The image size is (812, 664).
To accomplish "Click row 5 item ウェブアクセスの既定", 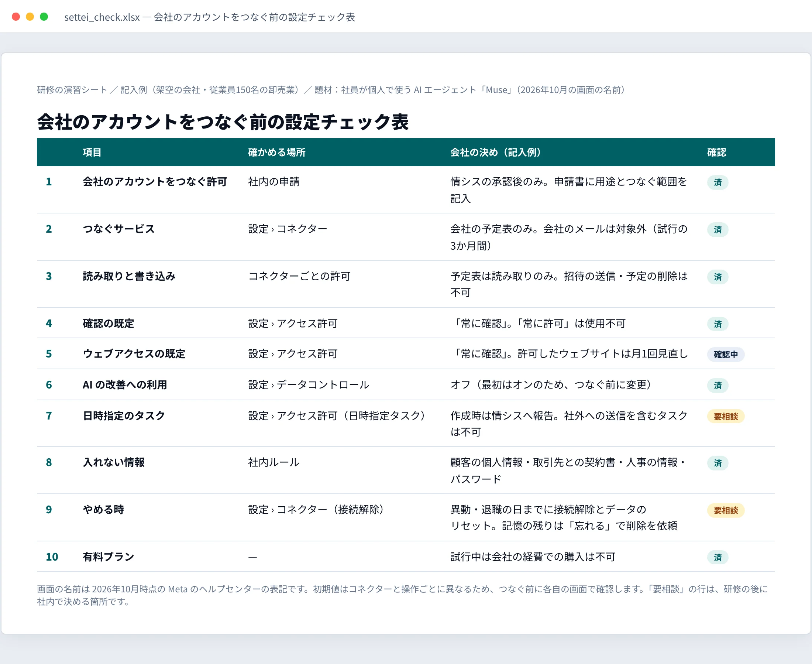I will tap(134, 354).
